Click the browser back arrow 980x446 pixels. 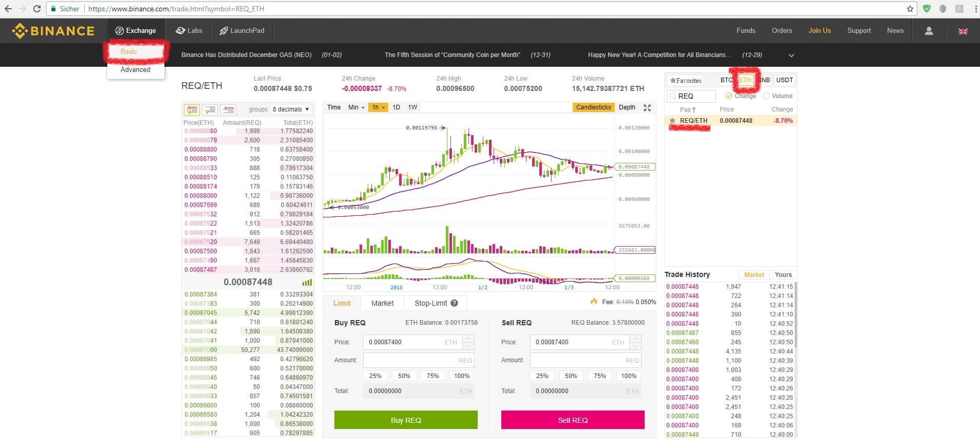coord(8,9)
